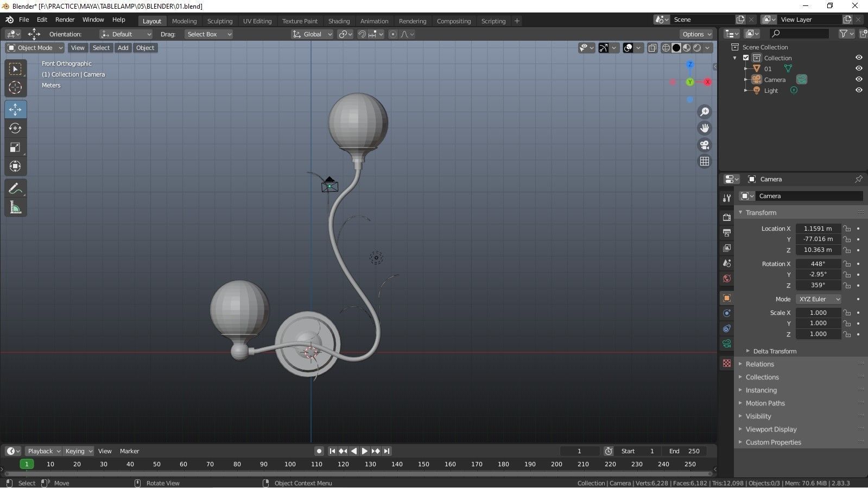Select the Annotate tool
The height and width of the screenshot is (488, 868).
coord(15,188)
